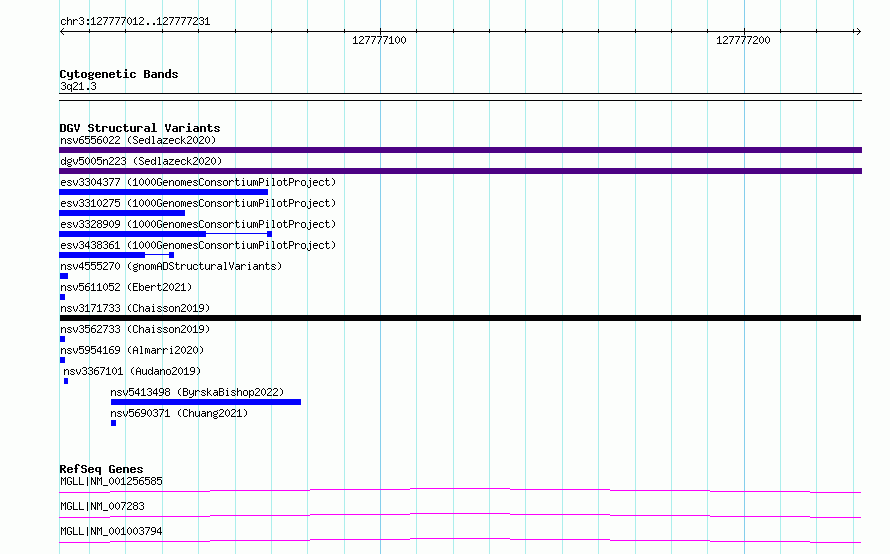Click the purple bar under dgv5005n223

tap(460, 171)
